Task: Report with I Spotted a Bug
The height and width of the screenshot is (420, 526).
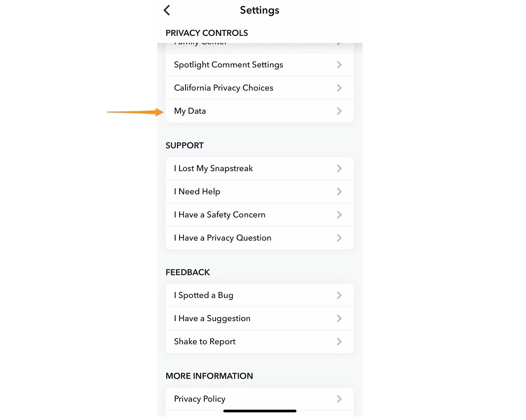Action: point(203,296)
